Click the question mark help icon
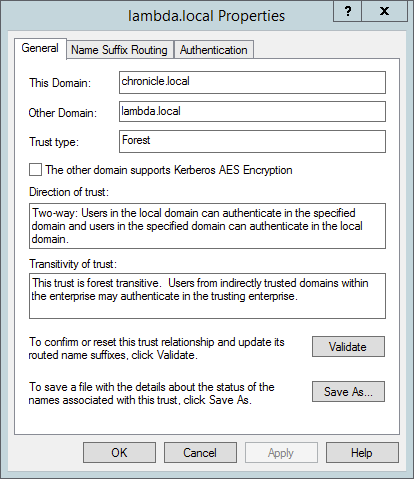Screen dimensions: 414x479 (x=347, y=12)
